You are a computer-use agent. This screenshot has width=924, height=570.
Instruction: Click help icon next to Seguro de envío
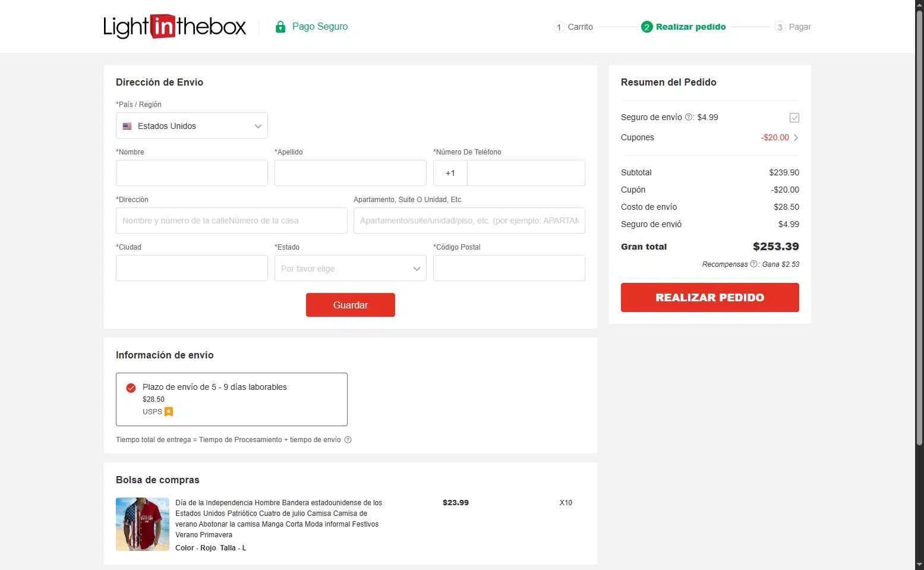pos(689,117)
